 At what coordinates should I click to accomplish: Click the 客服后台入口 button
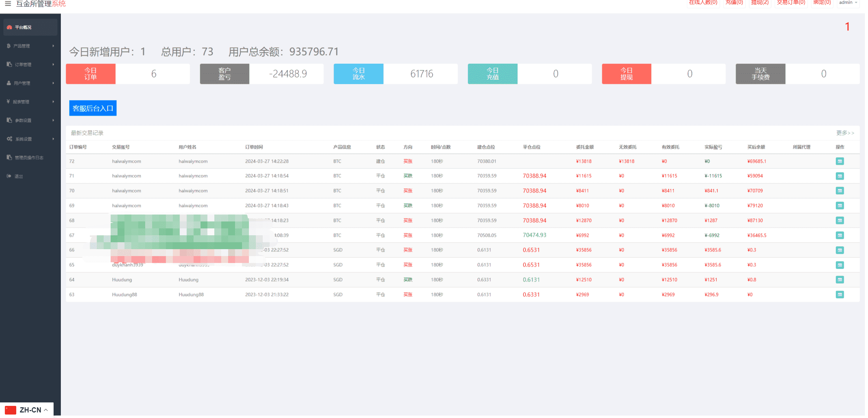click(93, 108)
